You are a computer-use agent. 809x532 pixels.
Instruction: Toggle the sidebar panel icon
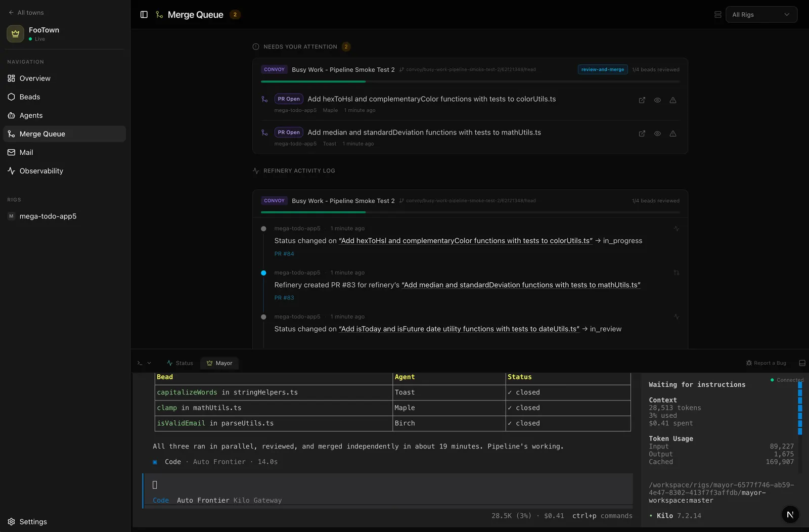point(144,15)
